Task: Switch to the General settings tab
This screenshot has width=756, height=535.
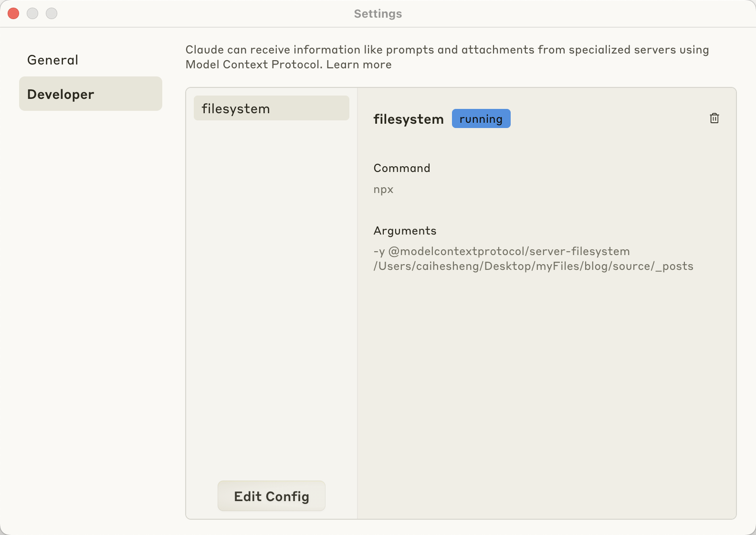Action: click(52, 60)
